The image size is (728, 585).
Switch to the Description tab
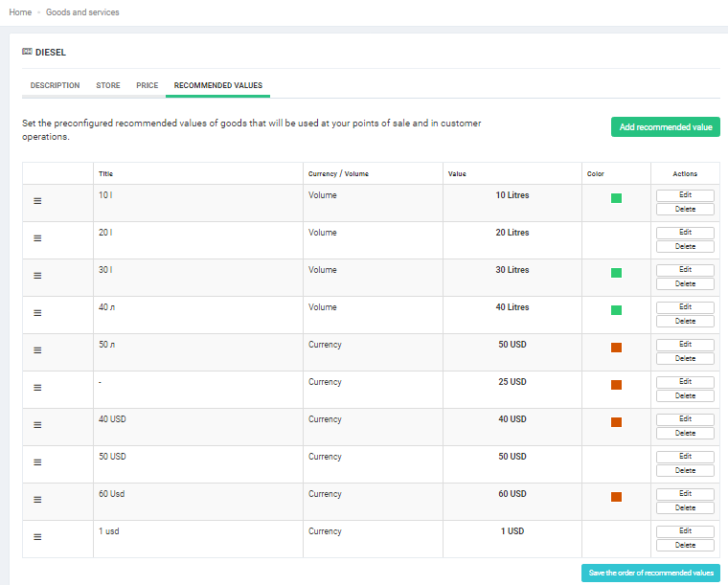click(x=55, y=85)
